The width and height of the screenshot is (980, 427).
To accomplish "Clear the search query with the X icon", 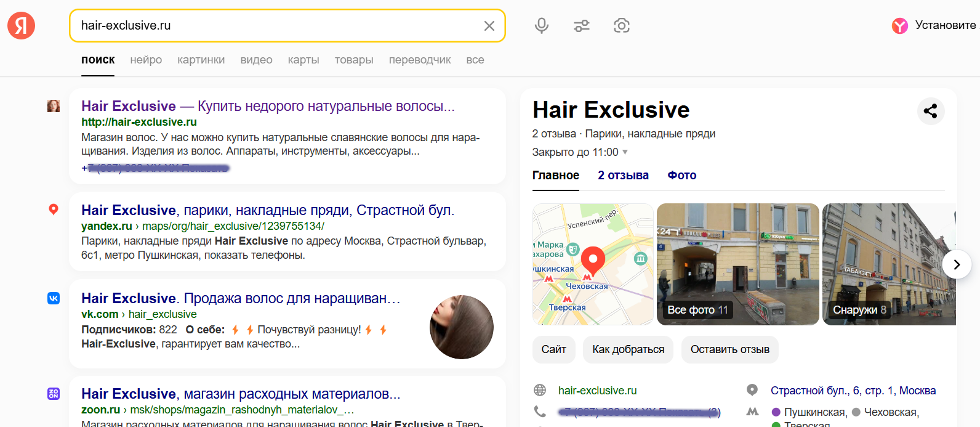I will tap(489, 26).
